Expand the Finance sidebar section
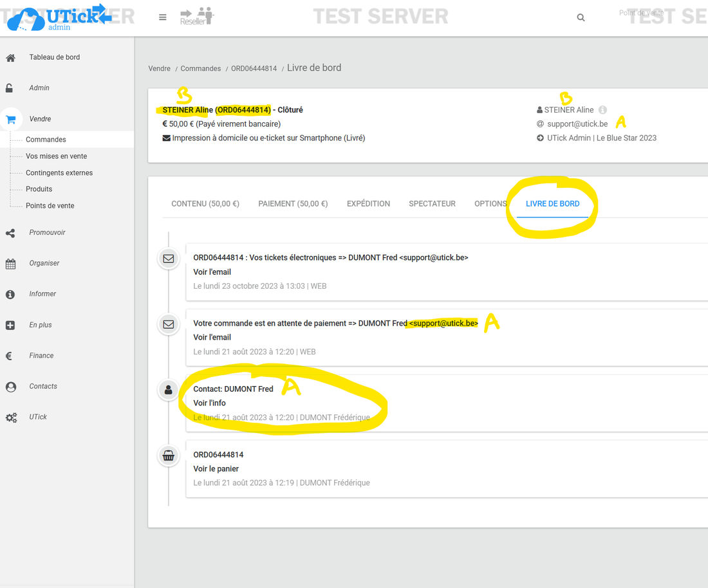Viewport: 708px width, 588px height. tap(41, 356)
